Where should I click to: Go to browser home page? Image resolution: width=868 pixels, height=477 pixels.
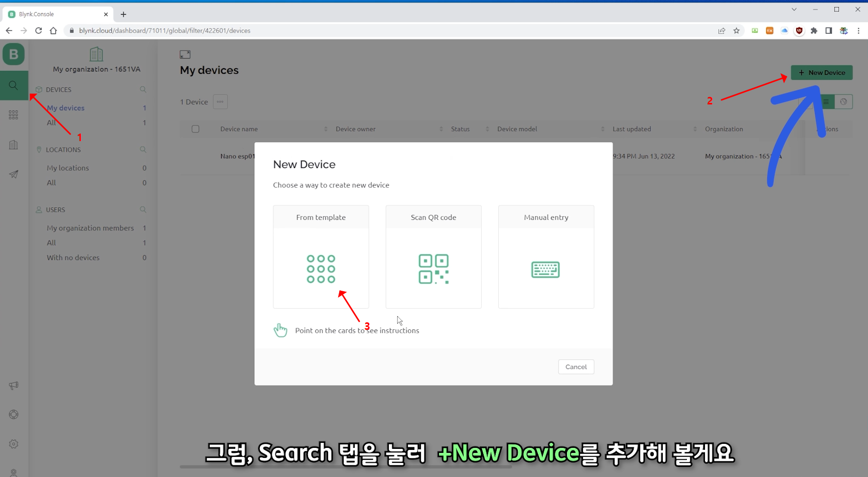(x=53, y=31)
